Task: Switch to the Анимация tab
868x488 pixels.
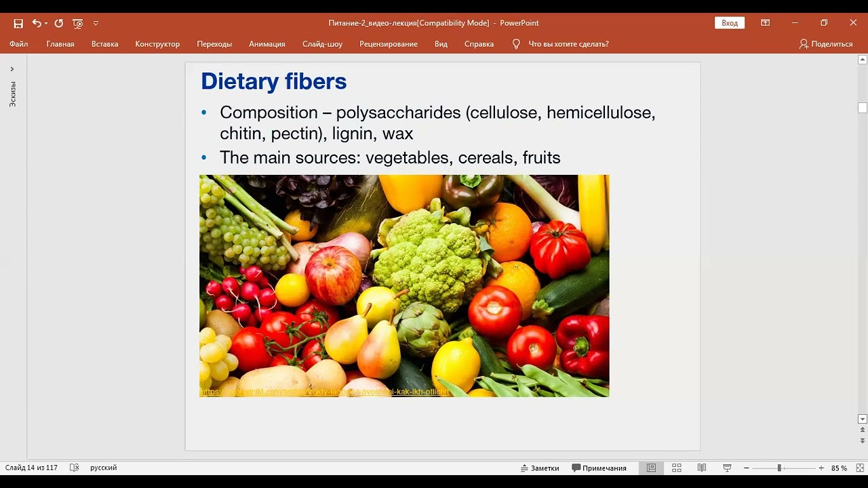Action: (x=267, y=43)
